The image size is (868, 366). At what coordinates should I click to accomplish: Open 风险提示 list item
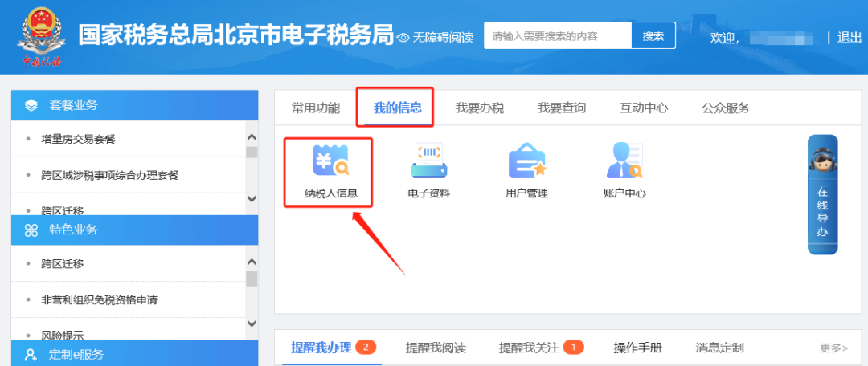pos(62,335)
